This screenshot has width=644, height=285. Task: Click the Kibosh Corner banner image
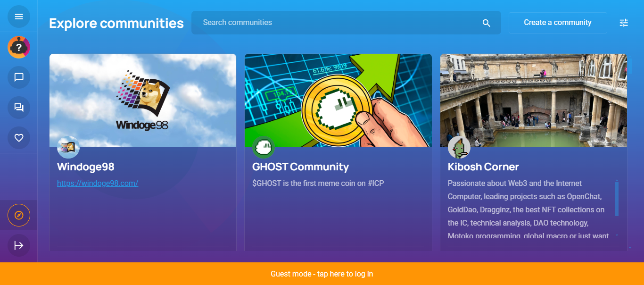tap(533, 100)
